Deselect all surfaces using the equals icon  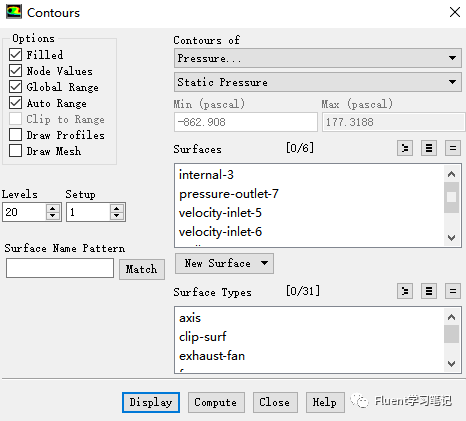pos(453,148)
